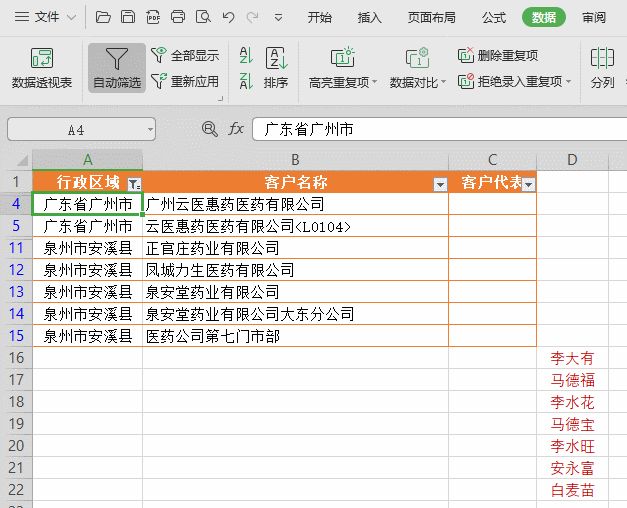
Task: Open the 数据透视表 pivot table tool
Action: point(42,67)
